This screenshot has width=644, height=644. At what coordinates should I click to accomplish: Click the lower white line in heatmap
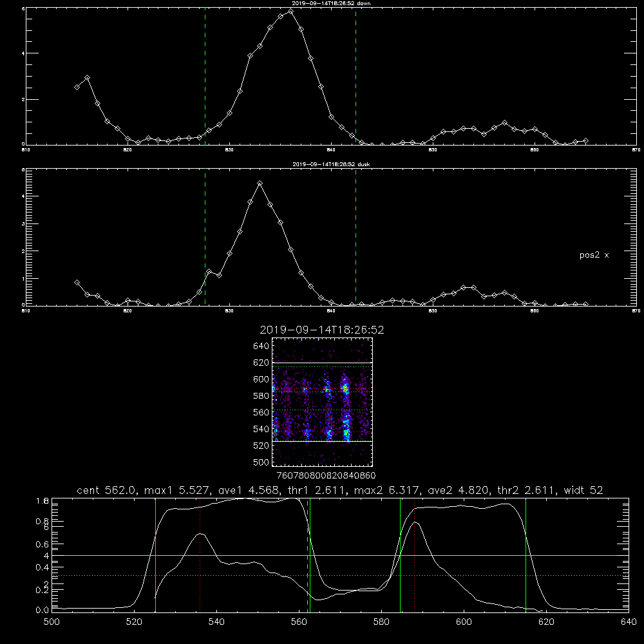323,442
